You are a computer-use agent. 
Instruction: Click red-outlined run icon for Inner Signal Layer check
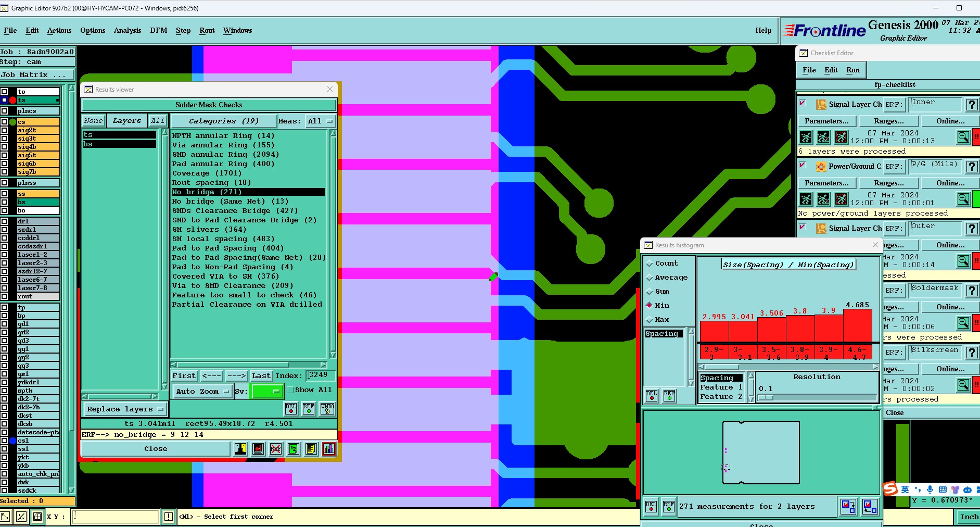pyautogui.click(x=841, y=137)
